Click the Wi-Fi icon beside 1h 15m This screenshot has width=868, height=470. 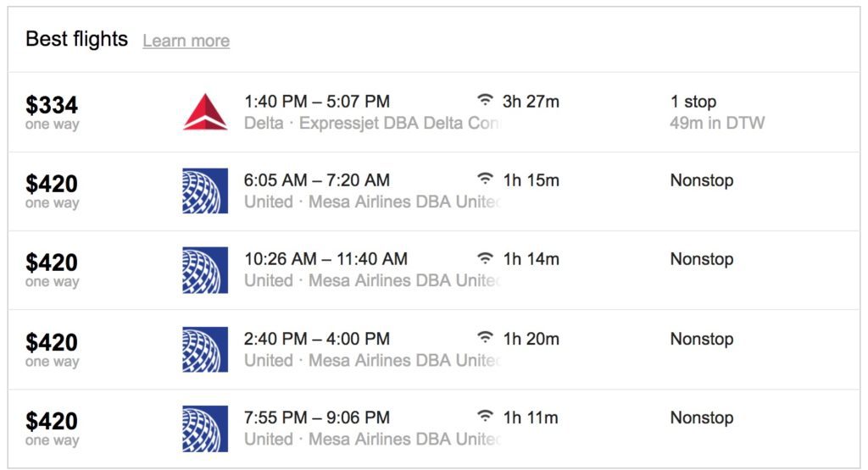(x=485, y=180)
